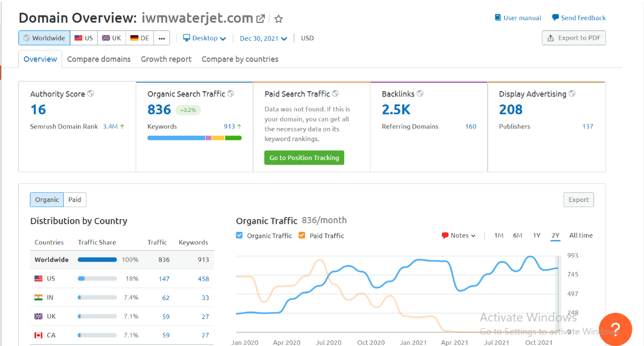Click Publishers value 137
This screenshot has height=346, width=644.
pos(588,126)
